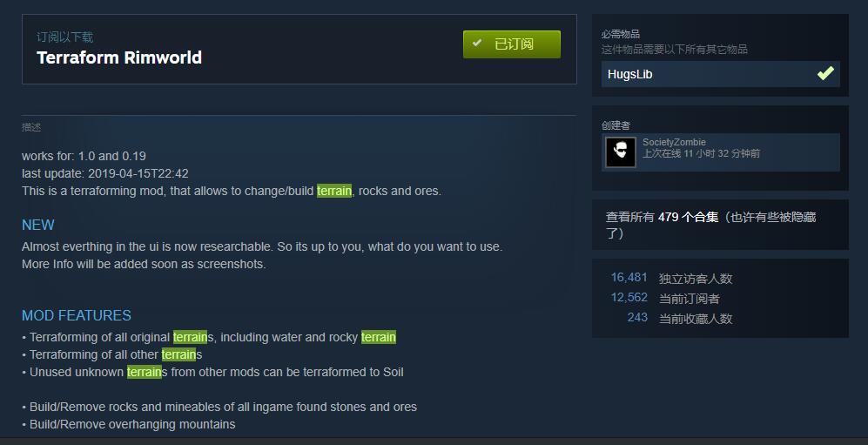This screenshot has height=445, width=868.
Task: Click the 243 current favorites count
Action: click(637, 317)
